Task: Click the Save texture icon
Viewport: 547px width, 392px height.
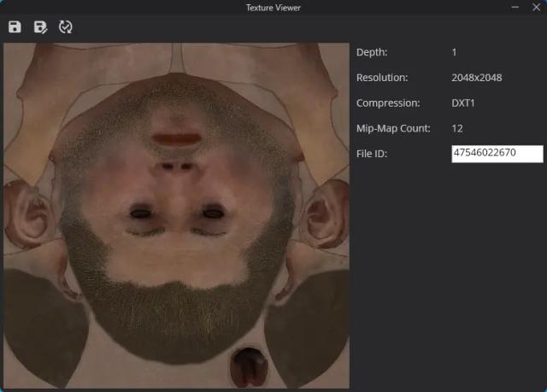Action: click(15, 27)
